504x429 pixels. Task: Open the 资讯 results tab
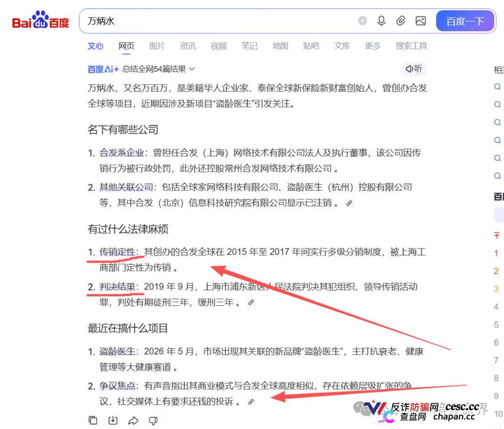coord(188,46)
